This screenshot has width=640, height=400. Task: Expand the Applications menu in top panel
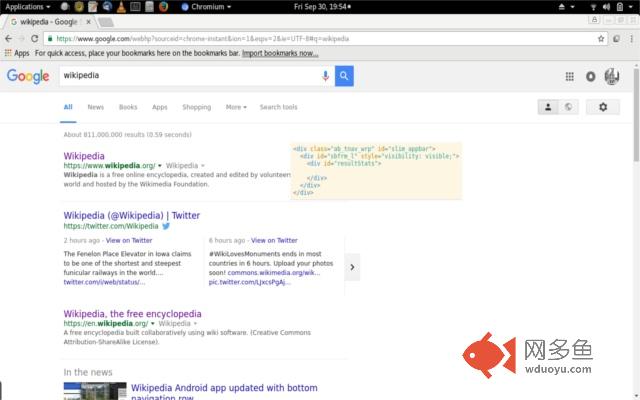tap(27, 7)
